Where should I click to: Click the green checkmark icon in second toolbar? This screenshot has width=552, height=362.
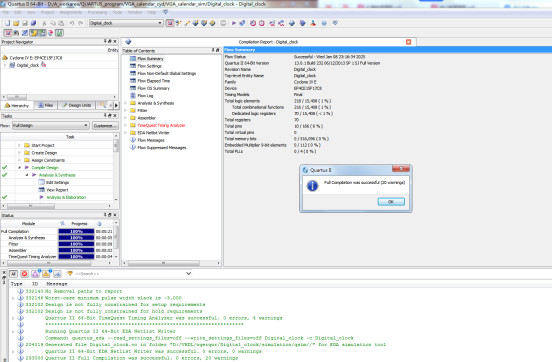point(59,33)
